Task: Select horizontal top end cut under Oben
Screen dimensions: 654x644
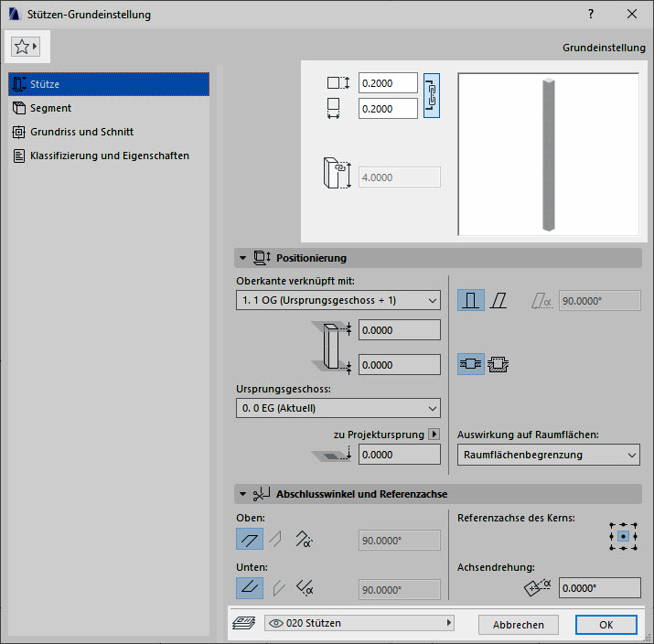Action: [250, 539]
